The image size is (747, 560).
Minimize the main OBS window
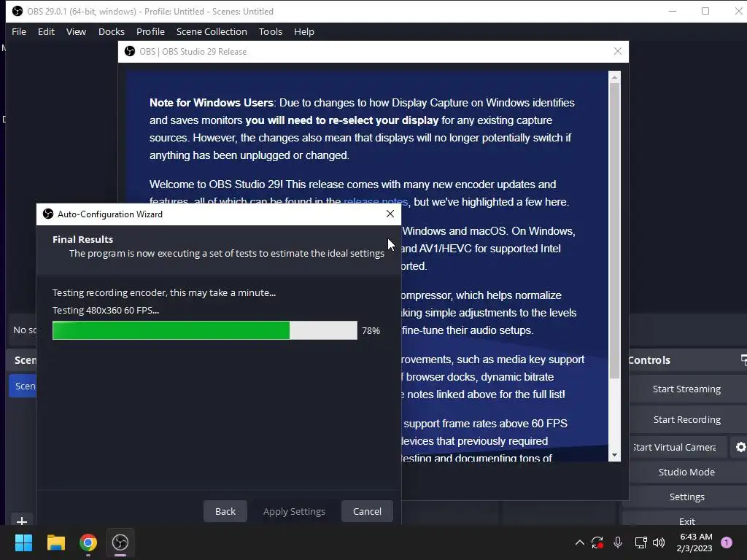[673, 11]
